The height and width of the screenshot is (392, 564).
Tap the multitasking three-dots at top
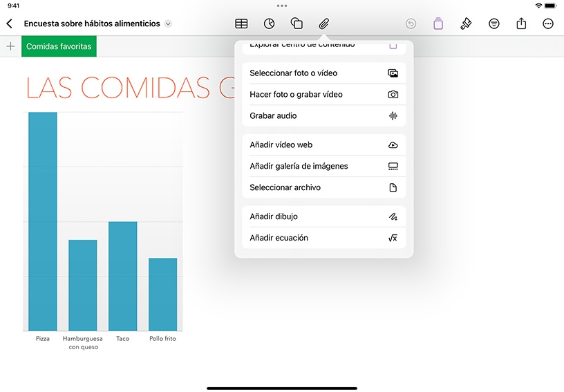282,6
